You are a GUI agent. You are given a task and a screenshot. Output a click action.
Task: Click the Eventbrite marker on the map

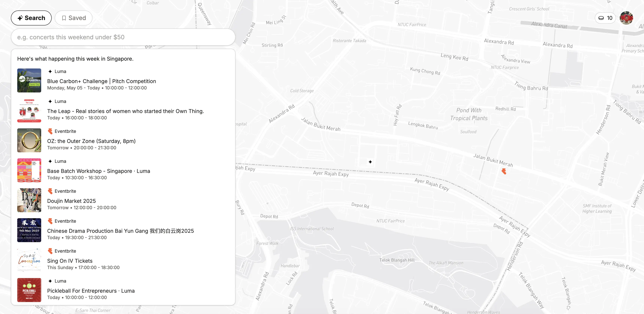pyautogui.click(x=504, y=171)
